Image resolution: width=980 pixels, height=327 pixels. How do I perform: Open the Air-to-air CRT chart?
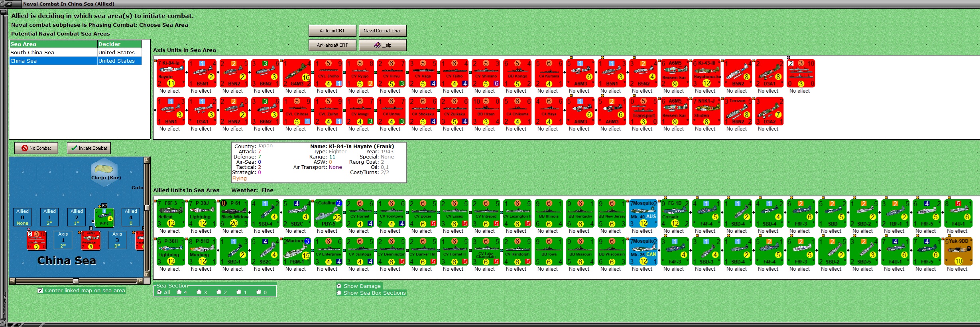pos(332,31)
